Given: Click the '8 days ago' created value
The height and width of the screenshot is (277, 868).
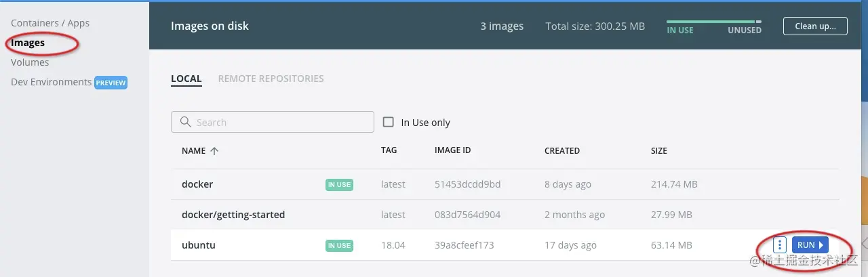Looking at the screenshot, I should (568, 184).
